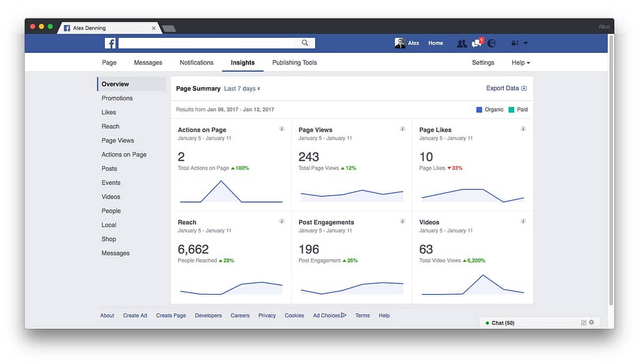Open Actions on Page in the sidebar
This screenshot has width=639, height=364.
pos(124,155)
